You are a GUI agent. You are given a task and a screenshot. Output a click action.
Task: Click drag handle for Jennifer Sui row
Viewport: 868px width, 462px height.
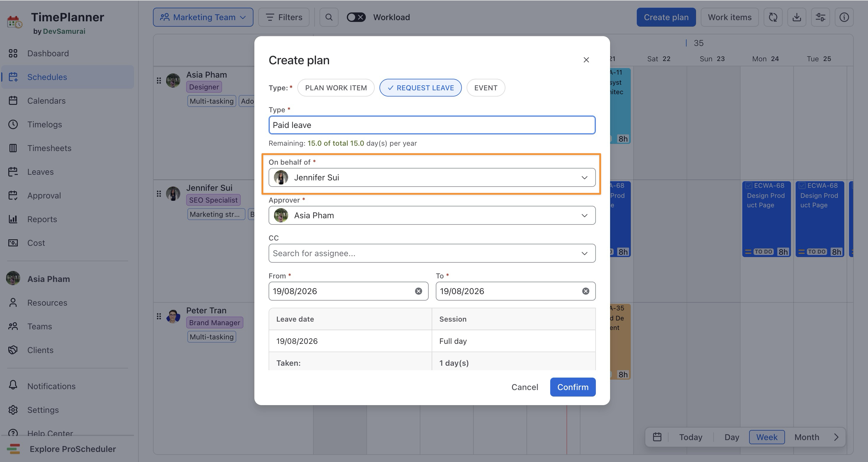(x=159, y=194)
